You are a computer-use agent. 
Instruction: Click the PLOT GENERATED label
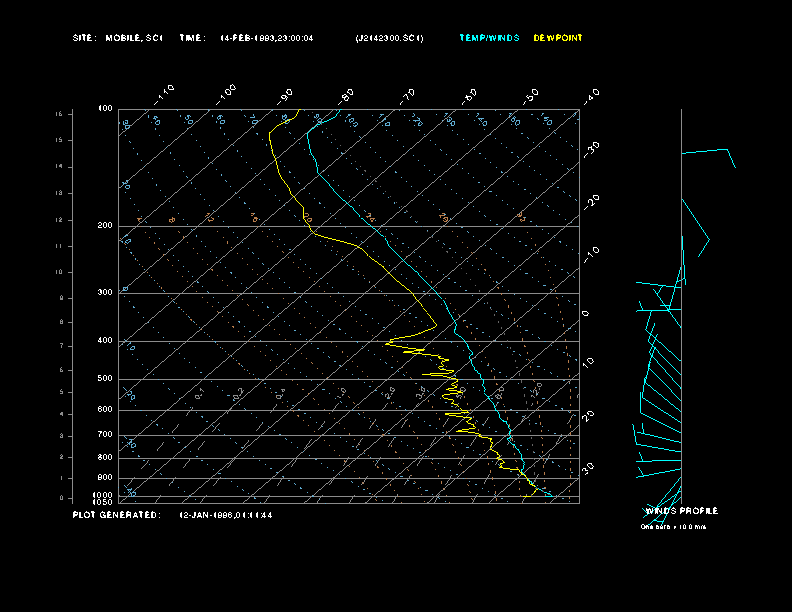click(115, 515)
